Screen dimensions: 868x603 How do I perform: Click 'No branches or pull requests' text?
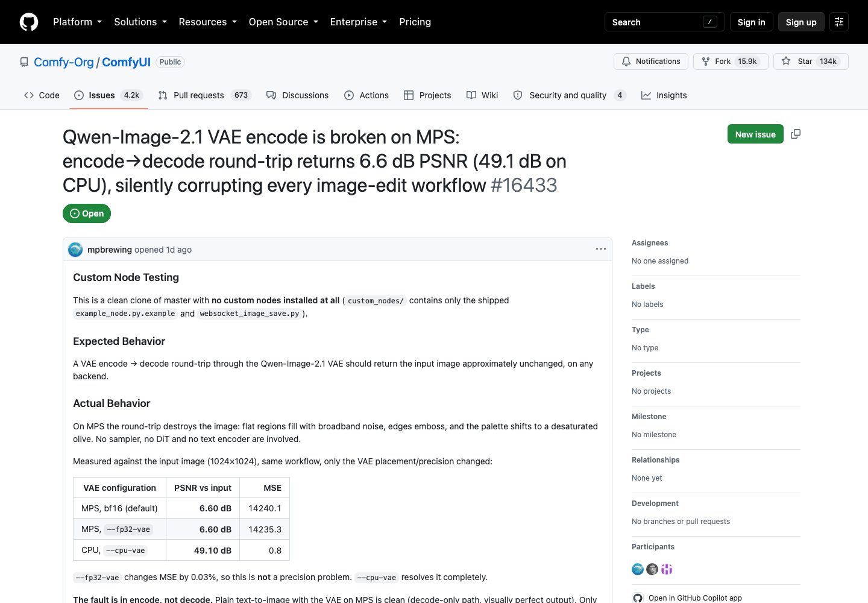point(681,522)
